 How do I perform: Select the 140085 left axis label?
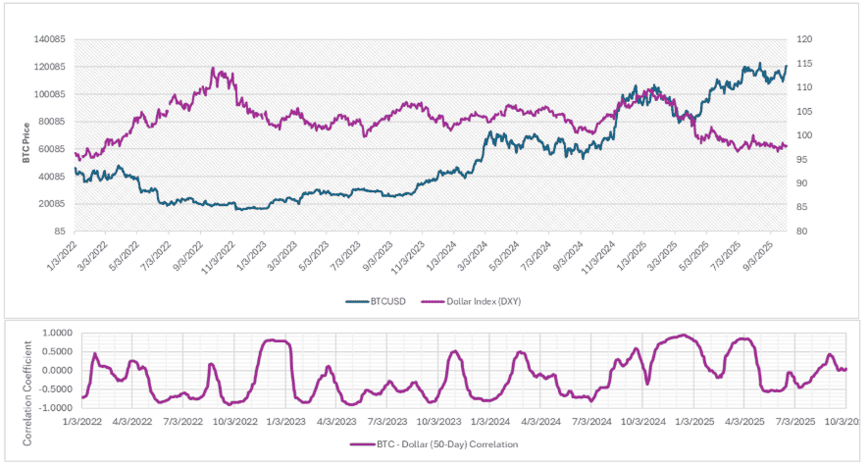[50, 39]
